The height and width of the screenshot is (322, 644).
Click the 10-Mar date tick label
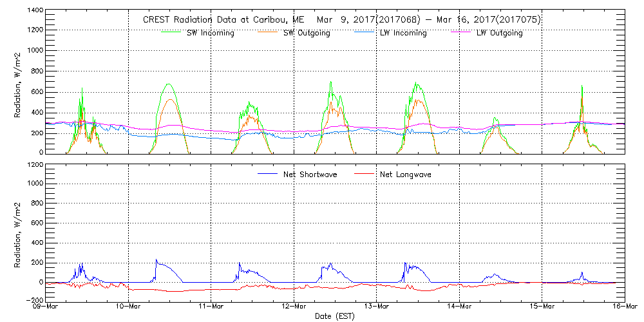click(128, 308)
